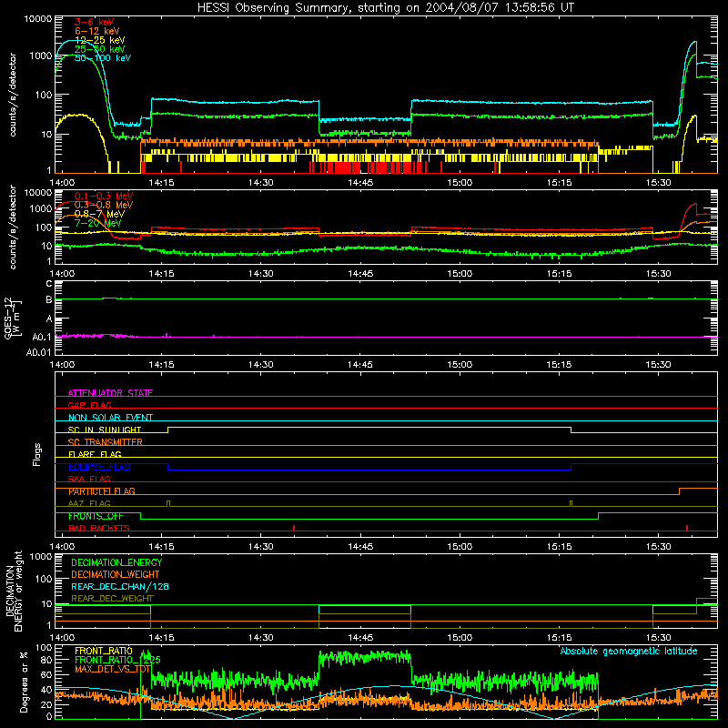
Task: Select the SC_TRANSMITTER flag label
Action: coord(106,442)
